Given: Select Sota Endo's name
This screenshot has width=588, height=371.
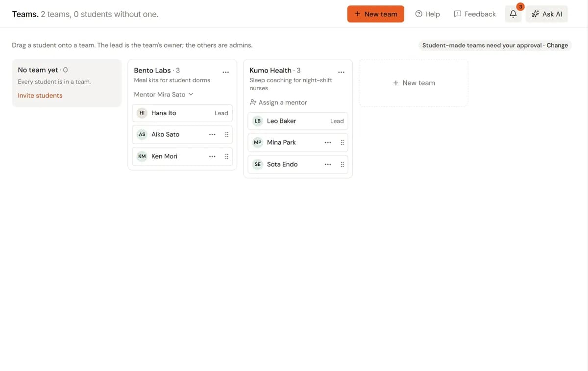Looking at the screenshot, I should (282, 164).
